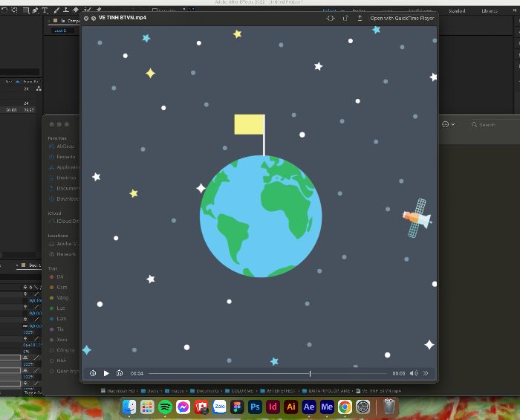Select the Lam blue tag

(58, 318)
